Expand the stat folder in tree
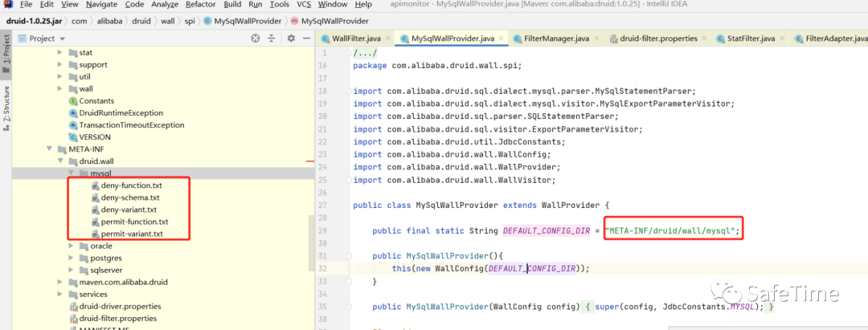 (60, 52)
